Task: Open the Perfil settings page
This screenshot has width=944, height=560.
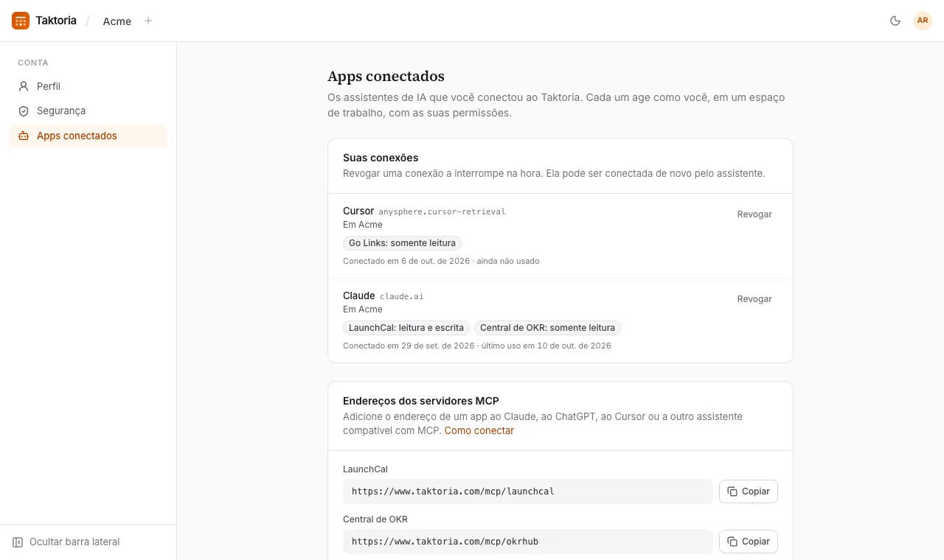Action: [88, 86]
